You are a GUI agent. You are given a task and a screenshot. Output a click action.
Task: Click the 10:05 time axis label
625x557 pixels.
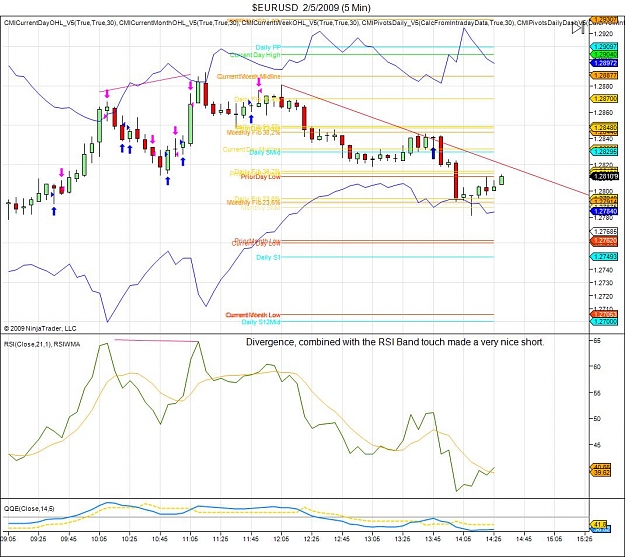click(99, 539)
